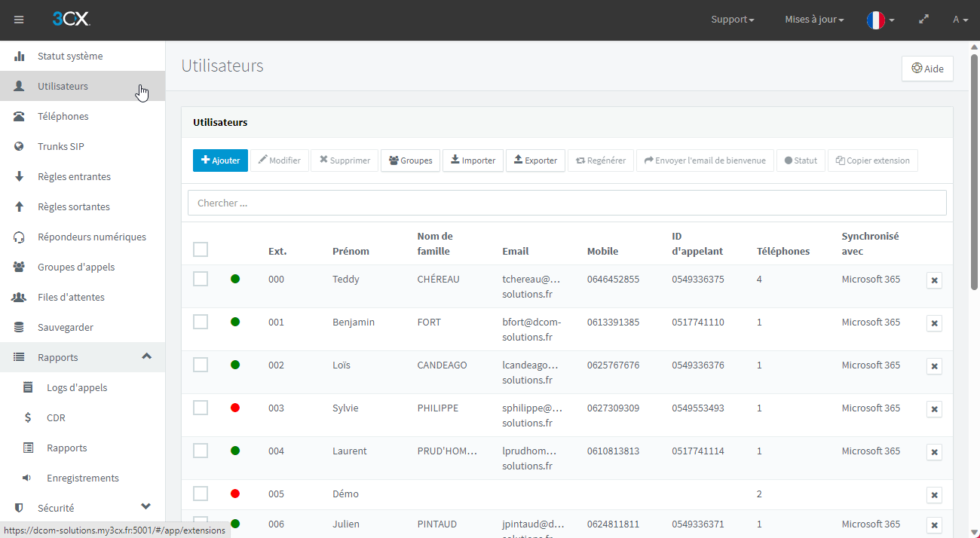Click the X icon on Loïs's row
980x538 pixels.
pos(934,366)
